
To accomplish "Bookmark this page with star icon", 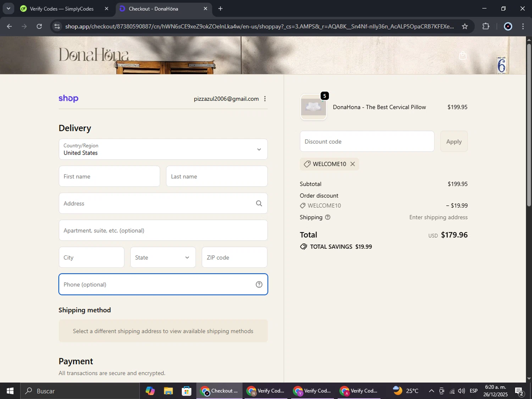I will tap(465, 26).
